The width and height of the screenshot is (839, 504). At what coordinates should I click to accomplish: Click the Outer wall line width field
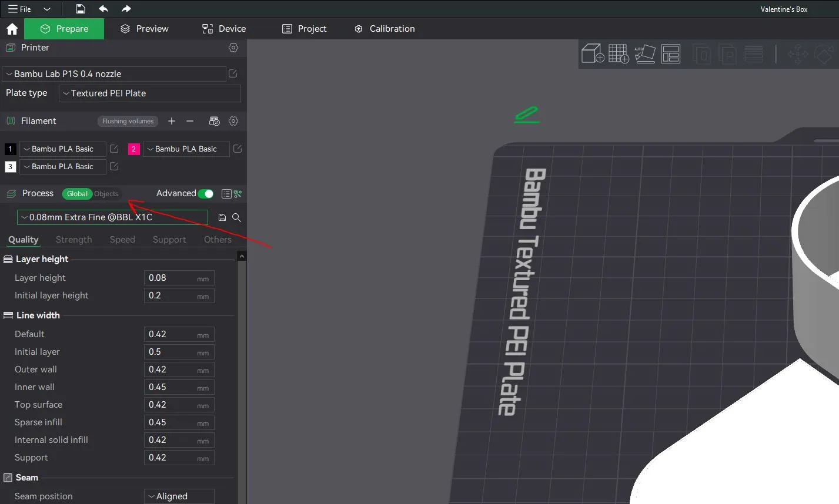(179, 369)
